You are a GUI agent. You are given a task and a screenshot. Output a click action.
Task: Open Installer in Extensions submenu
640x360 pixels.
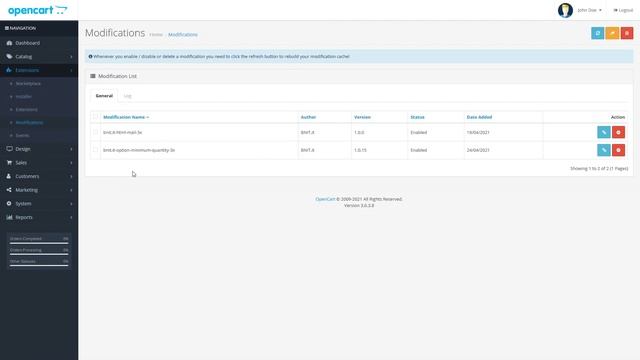coord(24,96)
